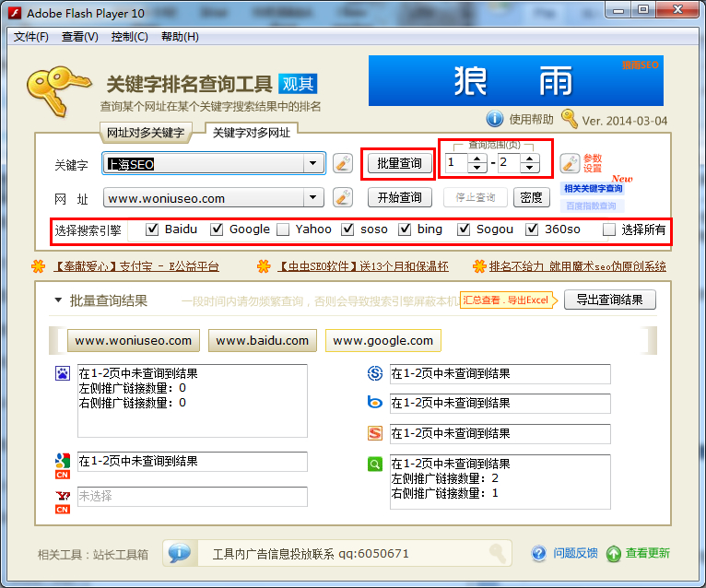Click the 批量查询 button

pos(400,164)
